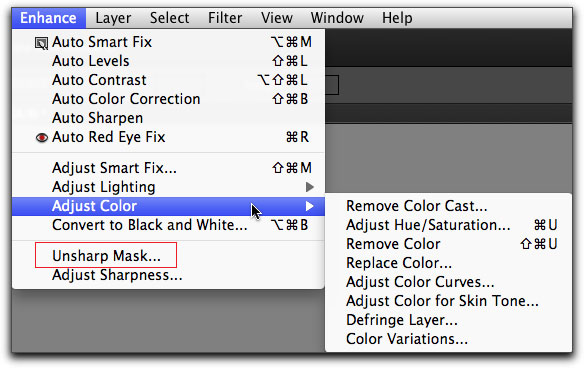The image size is (584, 368).
Task: Click the field box in options bar
Action: tap(331, 85)
